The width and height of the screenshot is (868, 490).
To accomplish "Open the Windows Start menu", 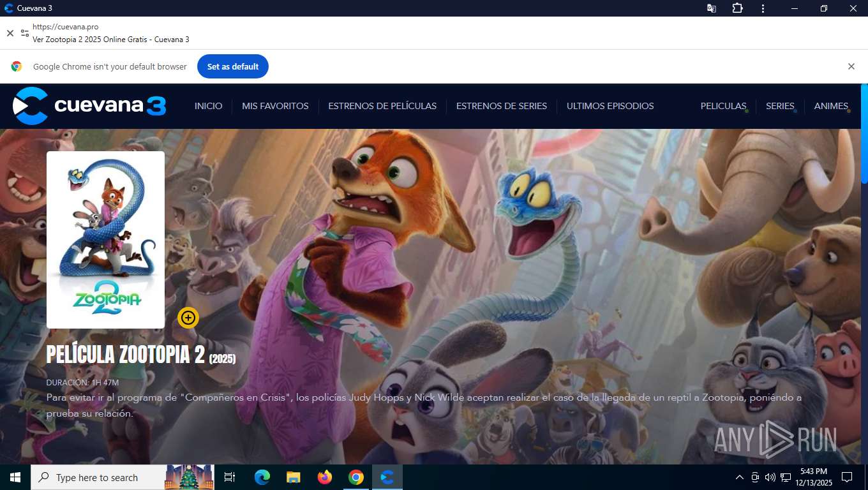I will pos(15,477).
